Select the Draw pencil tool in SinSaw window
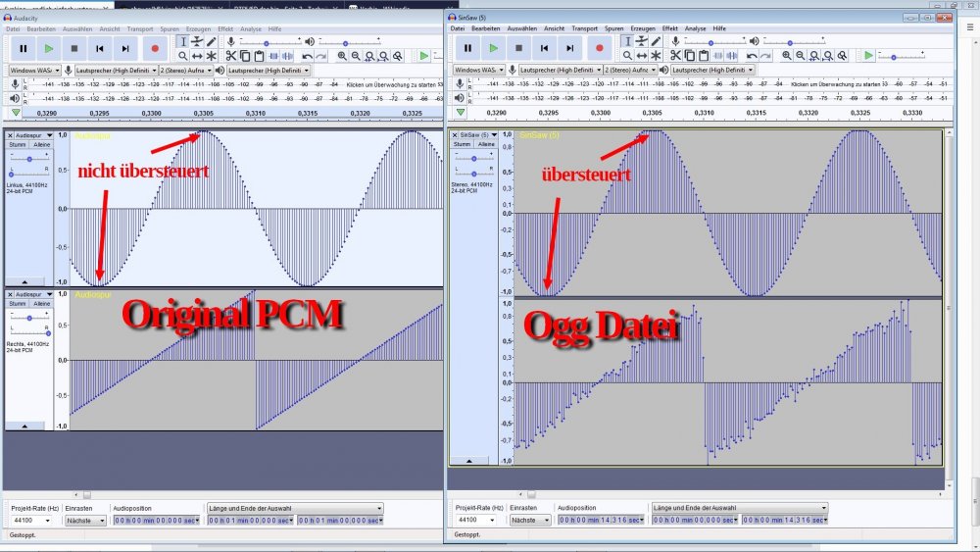The height and width of the screenshot is (552, 980). pyautogui.click(x=655, y=41)
